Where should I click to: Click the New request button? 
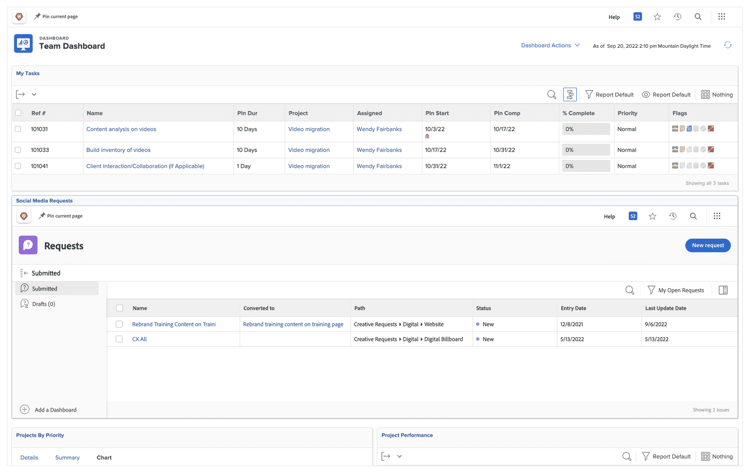pos(707,245)
